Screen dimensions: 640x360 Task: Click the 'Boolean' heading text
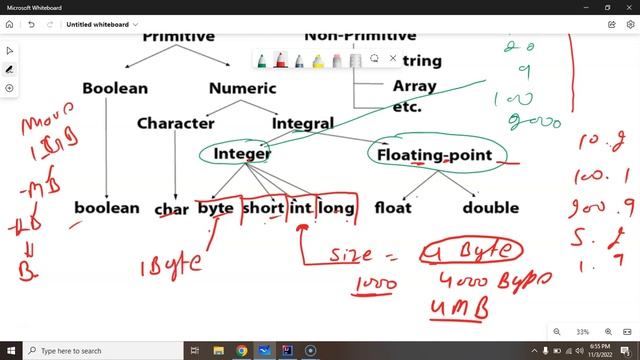click(115, 88)
